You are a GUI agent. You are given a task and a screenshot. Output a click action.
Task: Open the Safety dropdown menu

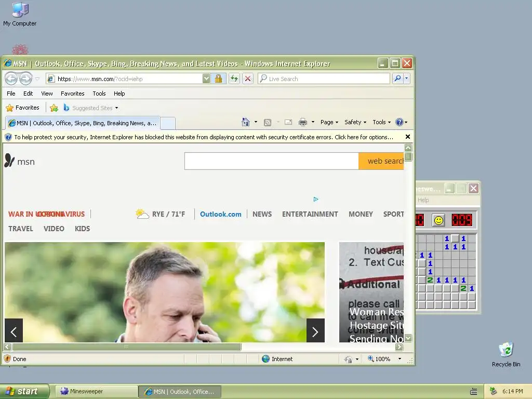(355, 122)
